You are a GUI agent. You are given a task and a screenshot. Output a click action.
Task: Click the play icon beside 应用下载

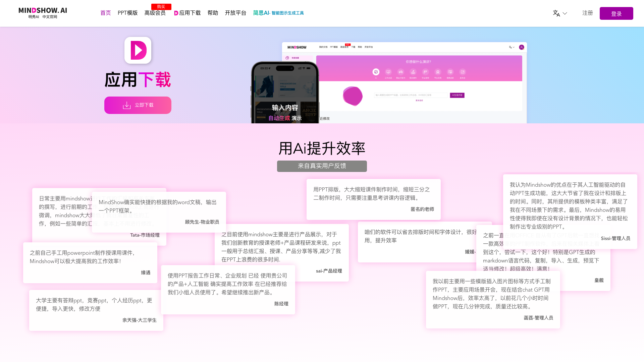click(x=176, y=13)
